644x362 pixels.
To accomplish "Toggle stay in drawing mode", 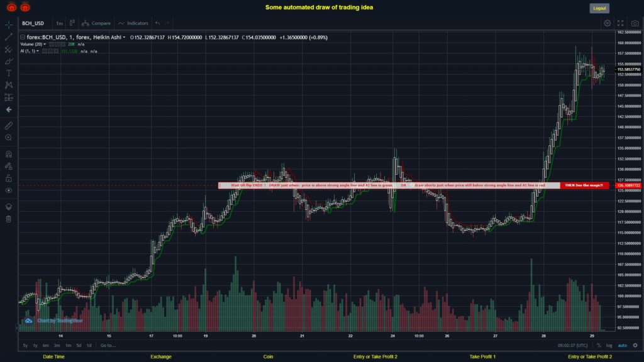I will coord(9,166).
